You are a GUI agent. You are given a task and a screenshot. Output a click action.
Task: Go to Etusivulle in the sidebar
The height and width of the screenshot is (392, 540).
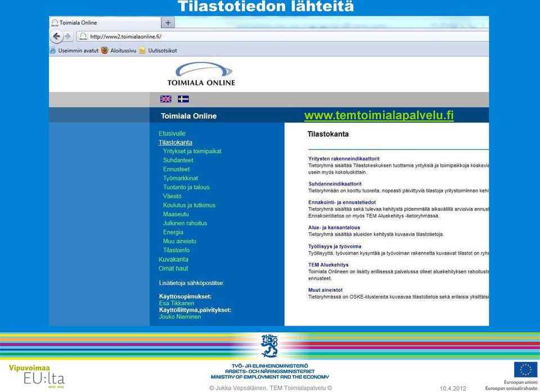[x=172, y=133]
